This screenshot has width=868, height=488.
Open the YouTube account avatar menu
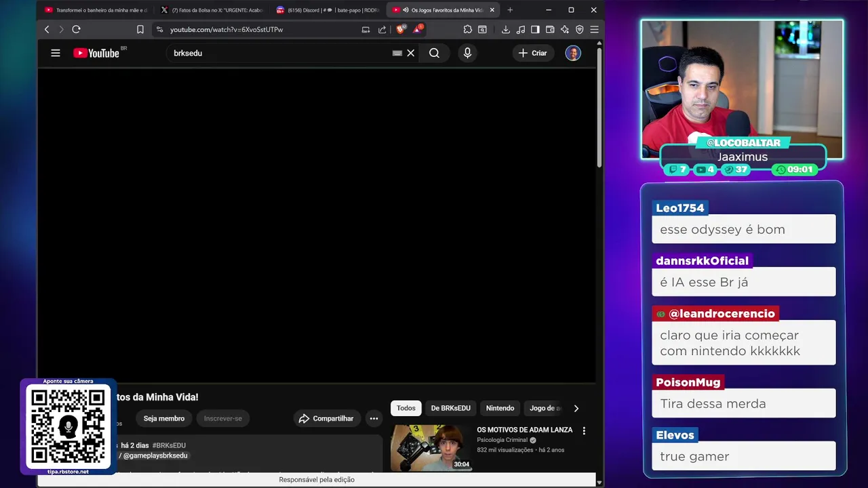click(x=573, y=53)
